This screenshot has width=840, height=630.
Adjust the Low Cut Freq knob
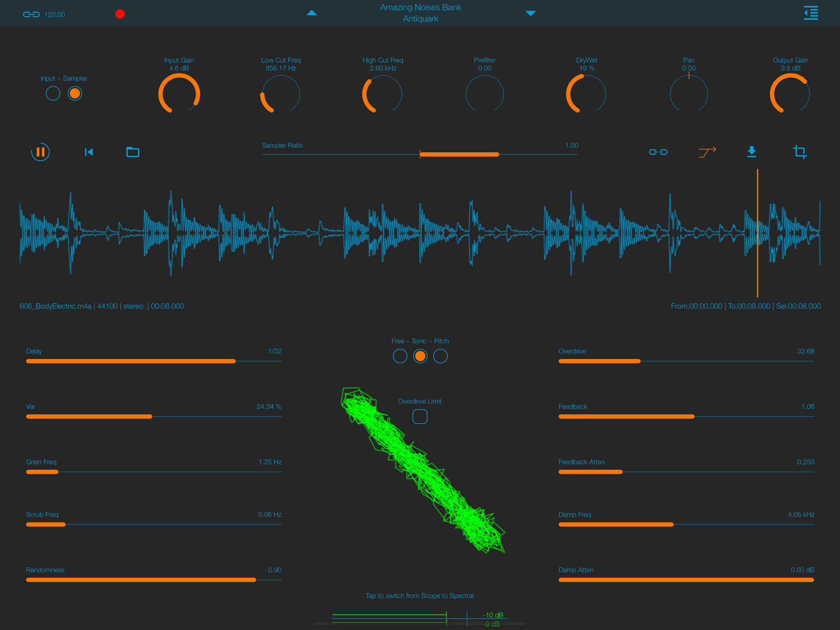click(x=281, y=94)
